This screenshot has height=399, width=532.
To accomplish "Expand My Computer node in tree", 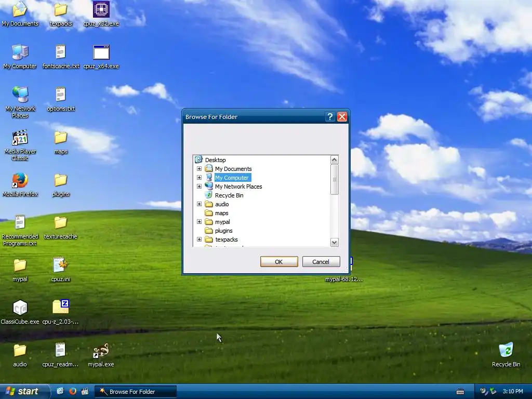I will point(199,178).
